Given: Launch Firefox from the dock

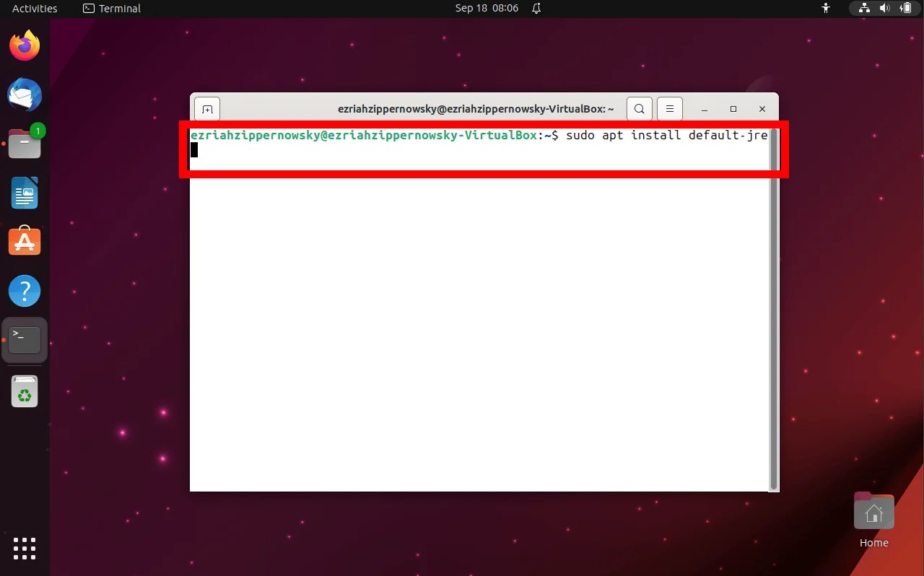Looking at the screenshot, I should (x=25, y=45).
